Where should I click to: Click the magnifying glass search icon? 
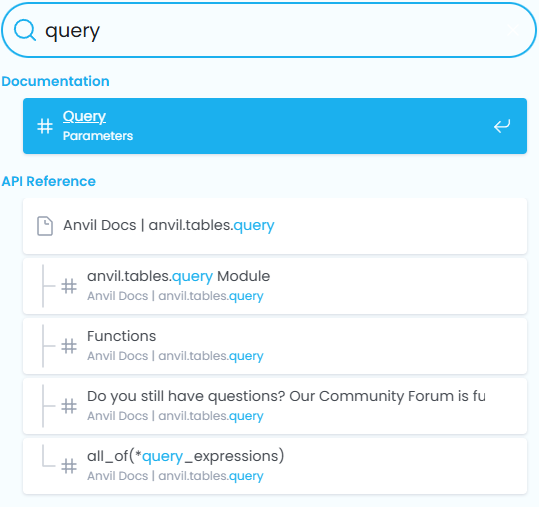click(25, 30)
